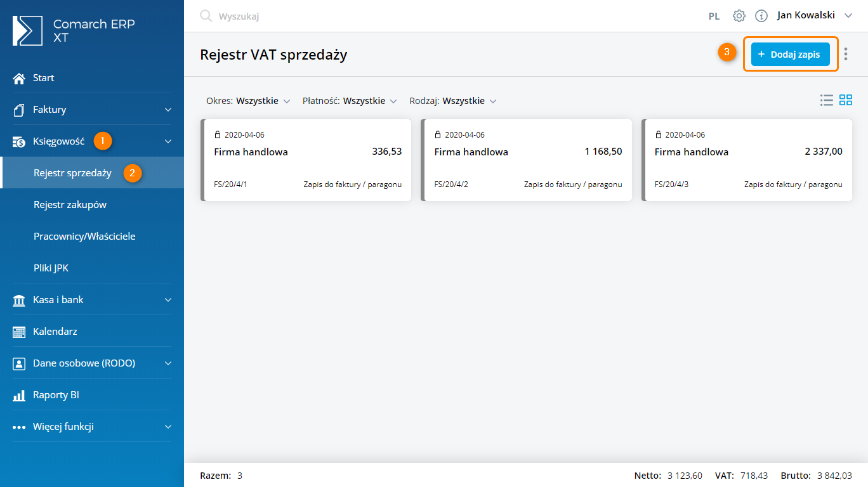The image size is (868, 487).
Task: Go to Rejestr zakupów in sidebar
Action: (70, 205)
